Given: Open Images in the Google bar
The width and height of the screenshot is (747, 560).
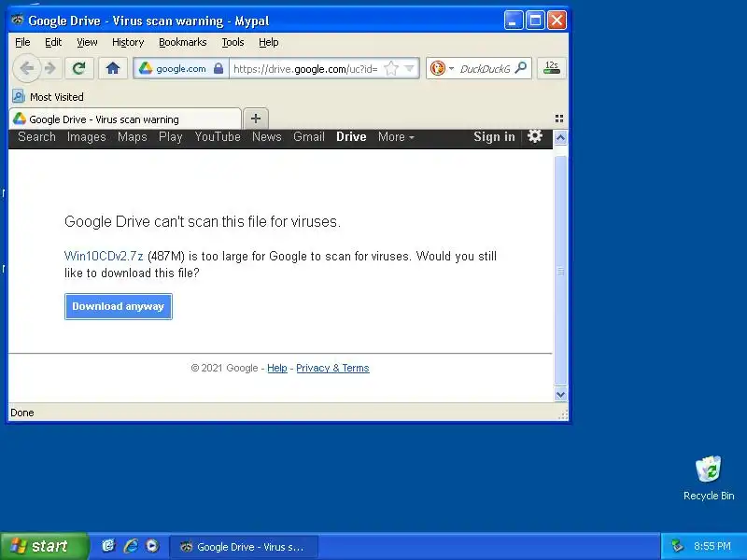Looking at the screenshot, I should tap(86, 137).
